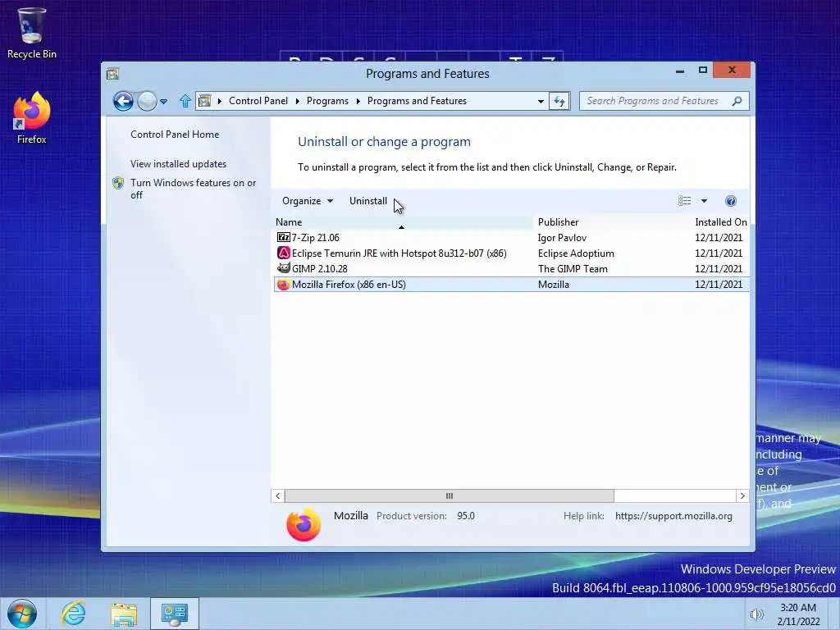Screen dimensions: 840x630
Task: Change view with the view icon
Action: [x=685, y=201]
